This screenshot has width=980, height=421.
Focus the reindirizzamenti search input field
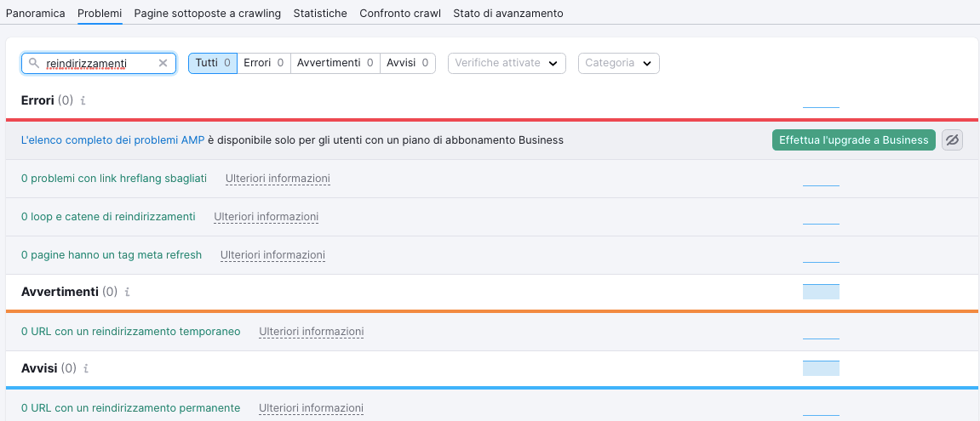[99, 63]
